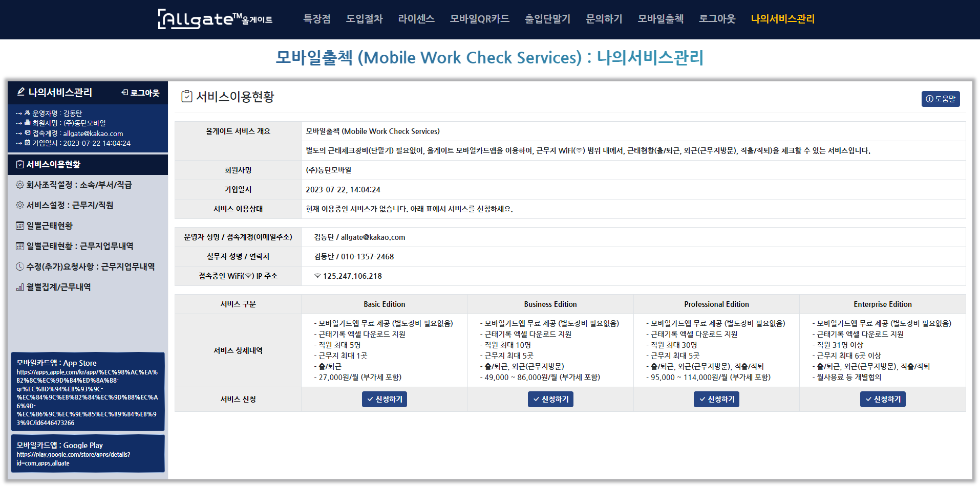Screen dimensions: 980x488
Task: Click 김동탄 / allgate@kakao.com in table
Action: tap(359, 237)
